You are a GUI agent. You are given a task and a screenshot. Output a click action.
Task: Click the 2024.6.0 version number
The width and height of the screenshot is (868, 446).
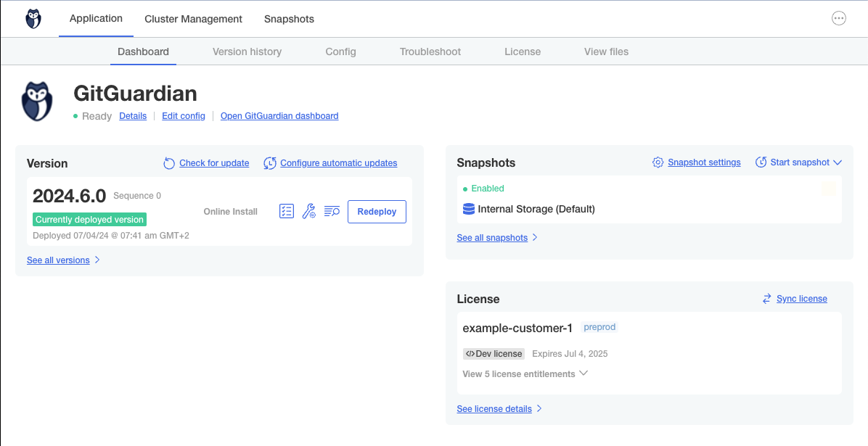click(x=69, y=196)
